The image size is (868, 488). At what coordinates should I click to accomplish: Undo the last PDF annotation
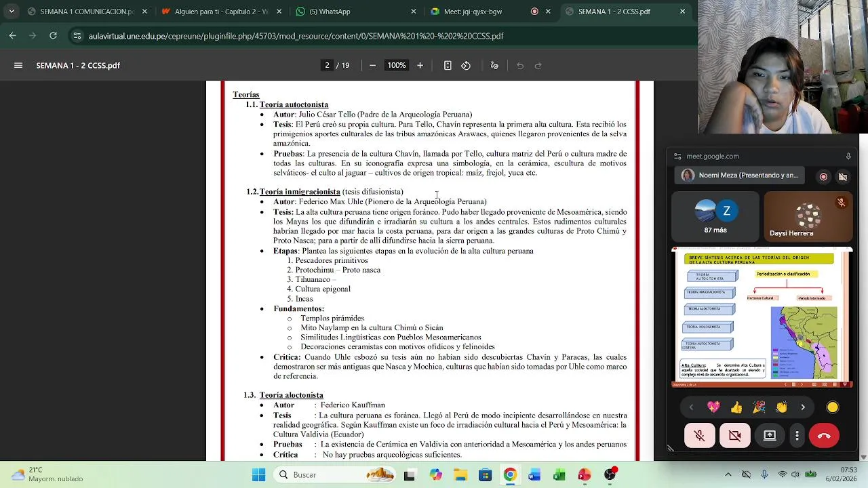point(520,66)
